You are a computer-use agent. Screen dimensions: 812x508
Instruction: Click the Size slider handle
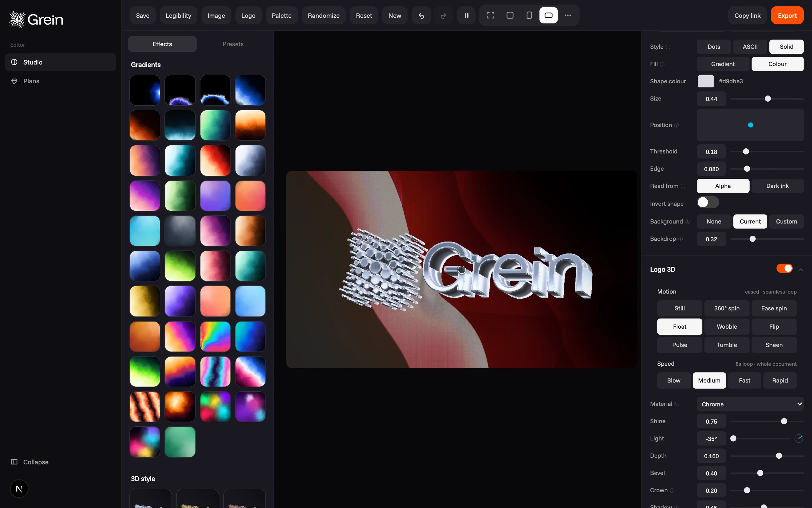(x=768, y=99)
